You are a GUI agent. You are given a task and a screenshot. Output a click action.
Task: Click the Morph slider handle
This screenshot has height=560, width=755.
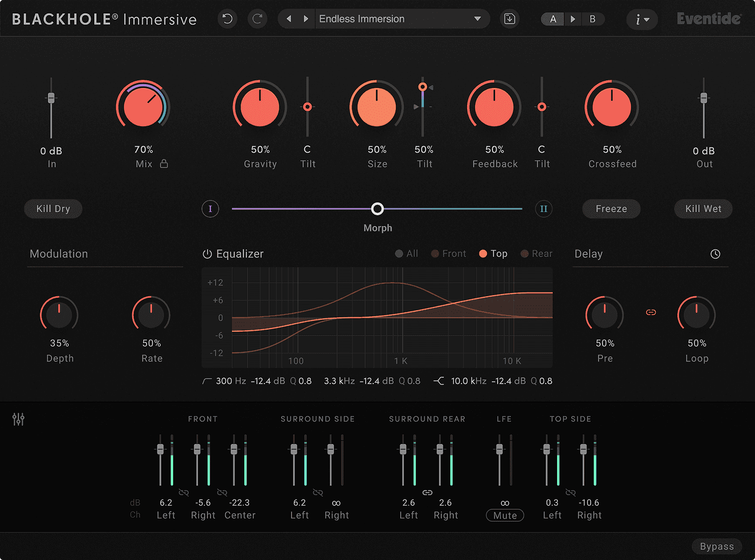click(377, 209)
